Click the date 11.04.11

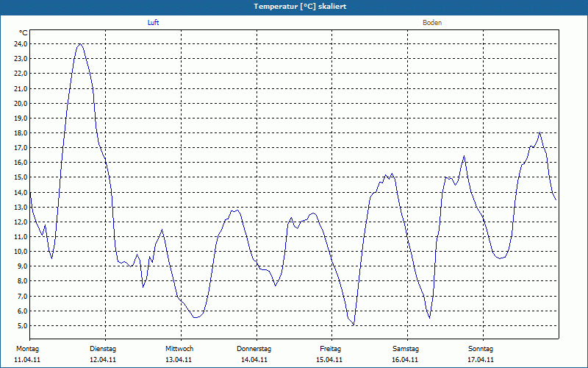pyautogui.click(x=27, y=360)
